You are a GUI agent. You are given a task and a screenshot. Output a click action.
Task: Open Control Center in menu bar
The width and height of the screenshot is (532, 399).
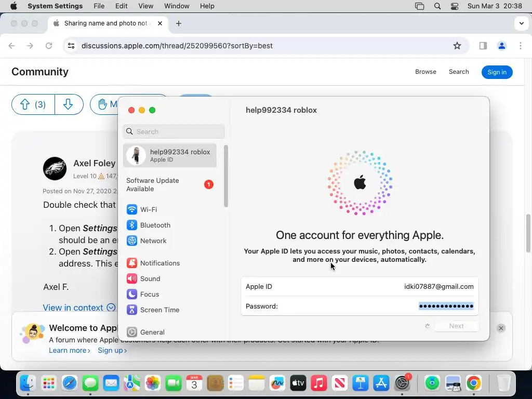(454, 6)
